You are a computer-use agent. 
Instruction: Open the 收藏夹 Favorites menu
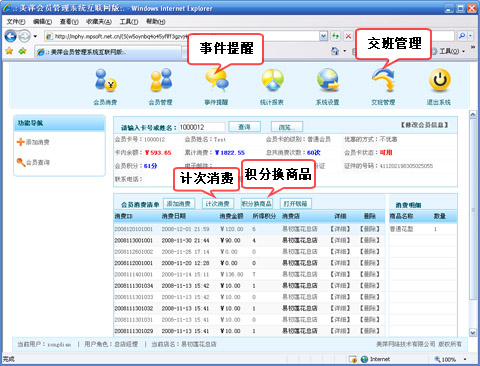pos(99,22)
